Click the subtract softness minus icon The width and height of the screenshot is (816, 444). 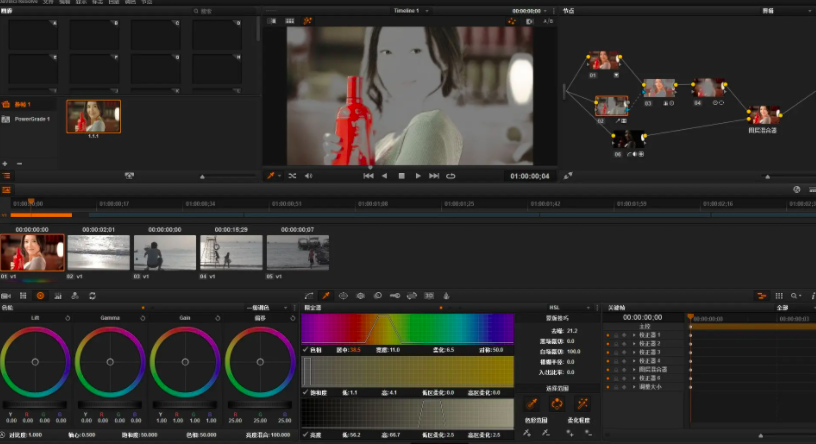(x=588, y=433)
